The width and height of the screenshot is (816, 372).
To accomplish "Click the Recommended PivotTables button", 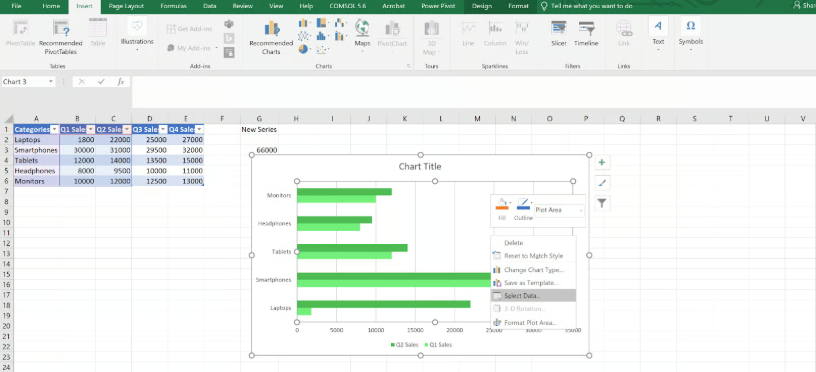I will [x=60, y=36].
